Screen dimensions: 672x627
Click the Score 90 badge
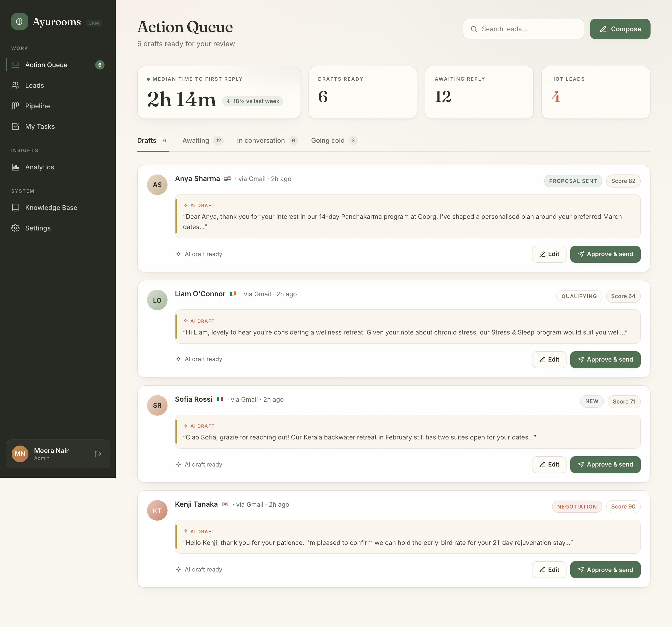(623, 507)
